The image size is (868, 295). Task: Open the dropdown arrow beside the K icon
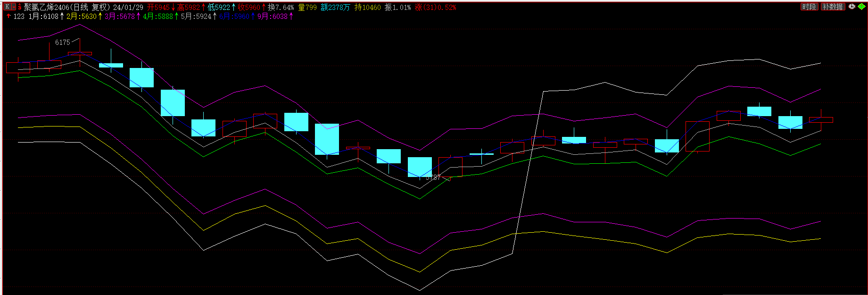point(13,7)
